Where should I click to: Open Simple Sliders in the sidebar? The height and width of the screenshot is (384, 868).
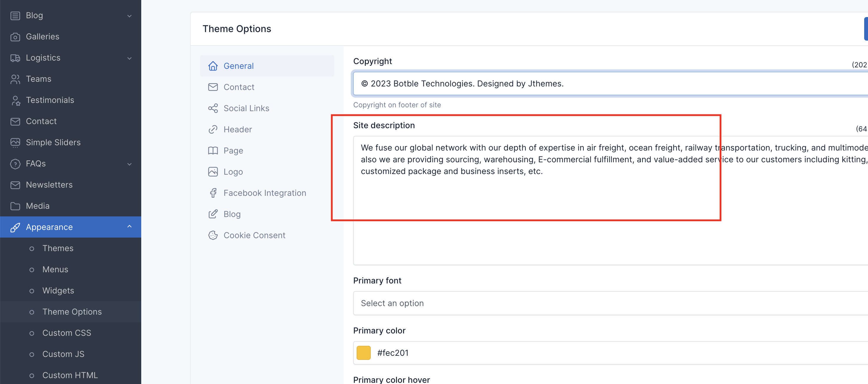coord(70,143)
